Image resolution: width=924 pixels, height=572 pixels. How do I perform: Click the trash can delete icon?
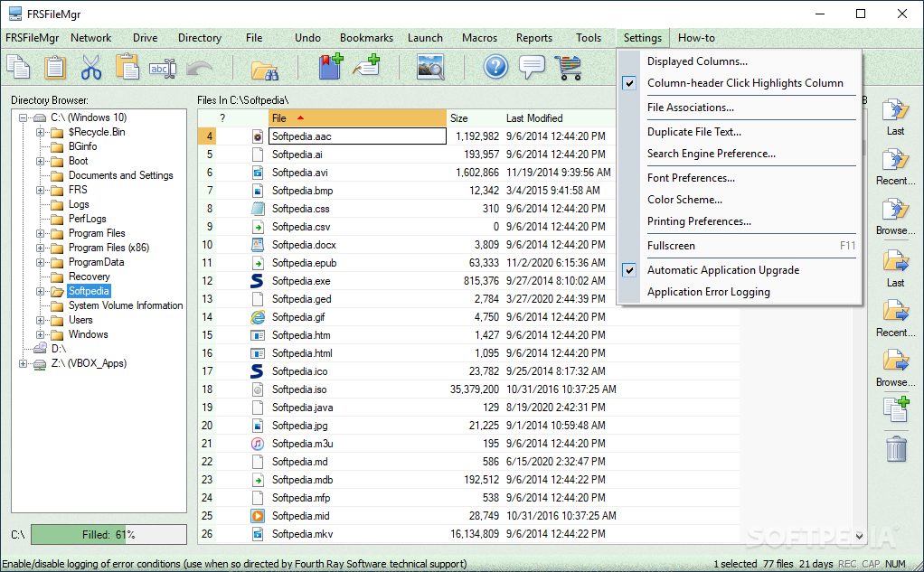click(x=896, y=449)
